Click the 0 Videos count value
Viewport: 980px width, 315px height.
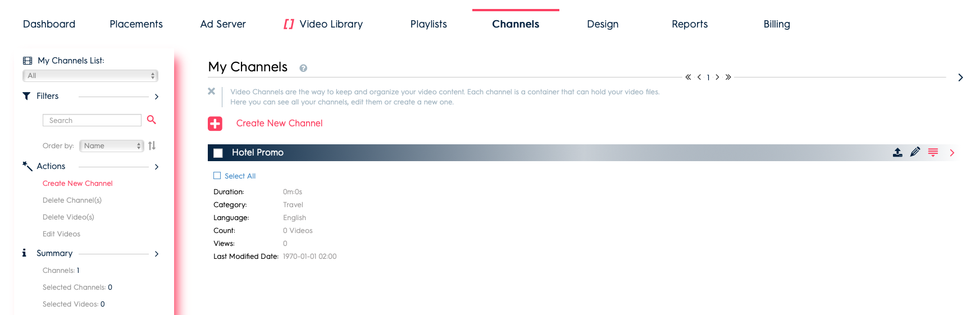point(298,231)
